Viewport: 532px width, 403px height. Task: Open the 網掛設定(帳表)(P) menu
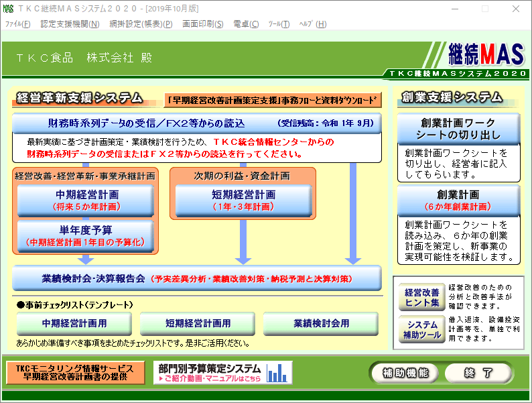(x=141, y=24)
